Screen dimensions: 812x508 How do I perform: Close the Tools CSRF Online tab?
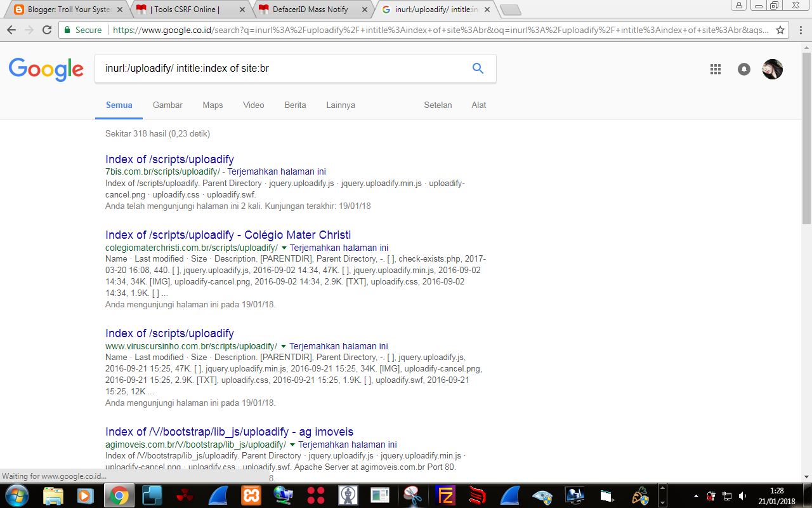pyautogui.click(x=242, y=10)
